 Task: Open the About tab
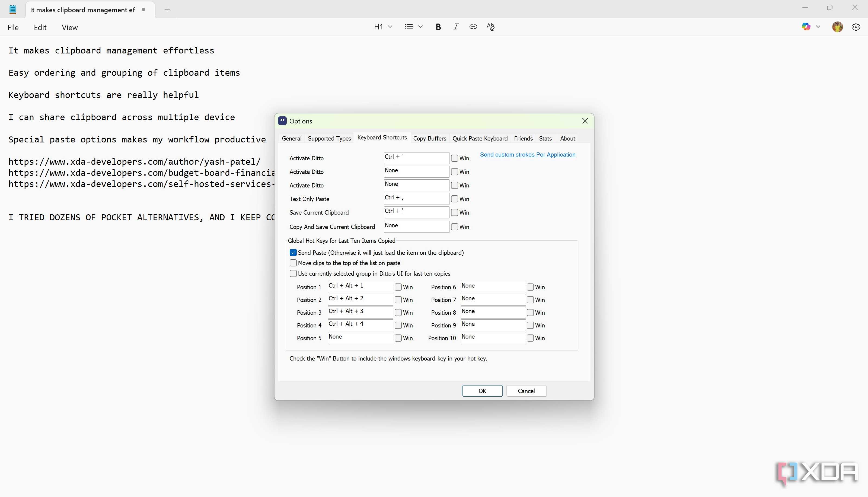(x=567, y=139)
